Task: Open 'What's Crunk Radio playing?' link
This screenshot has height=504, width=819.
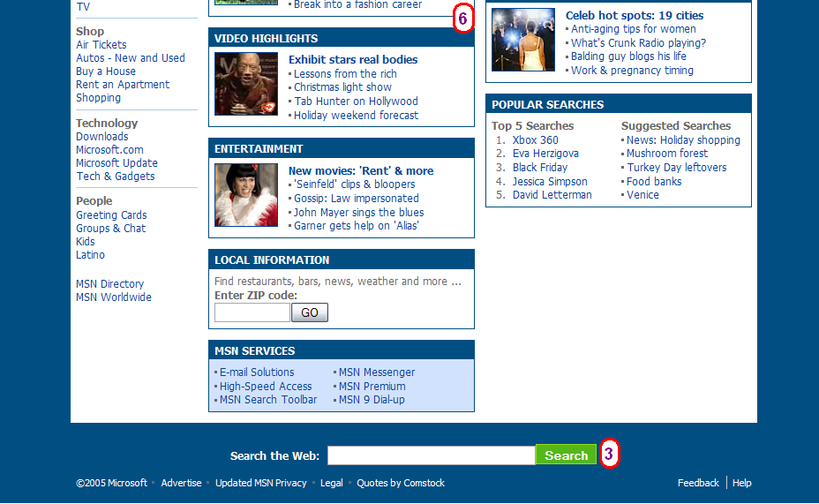Action: 638,43
